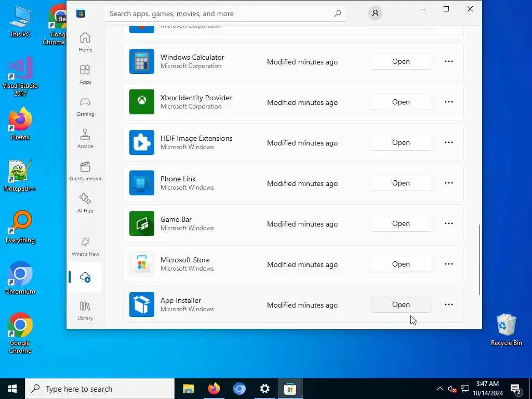The image size is (532, 399).
Task: Show hidden system tray icons
Action: coord(440,389)
